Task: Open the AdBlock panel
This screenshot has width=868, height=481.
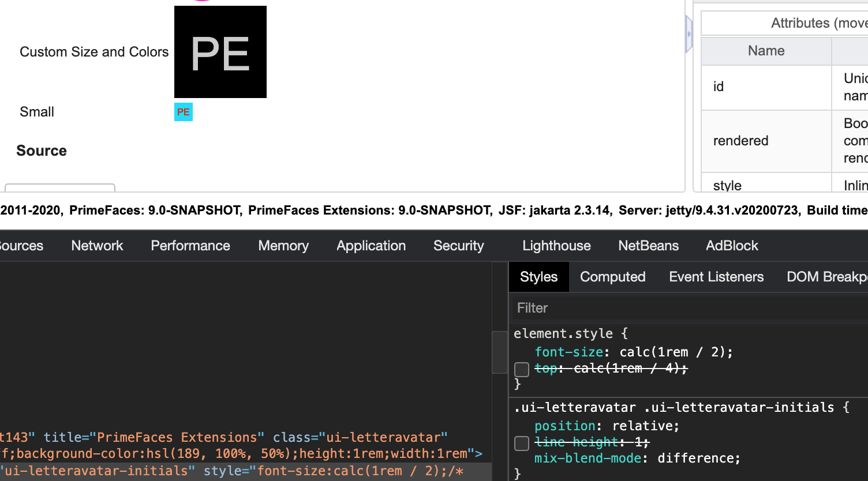Action: pyautogui.click(x=732, y=245)
